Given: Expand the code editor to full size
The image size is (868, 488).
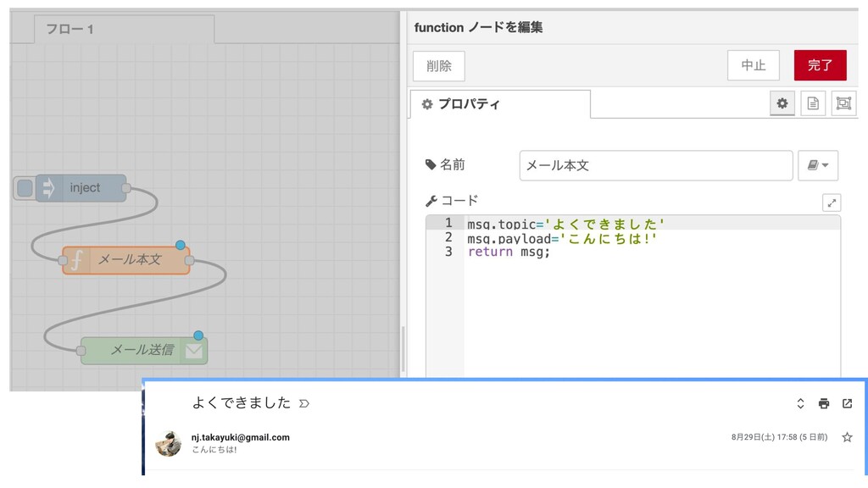Looking at the screenshot, I should [832, 203].
